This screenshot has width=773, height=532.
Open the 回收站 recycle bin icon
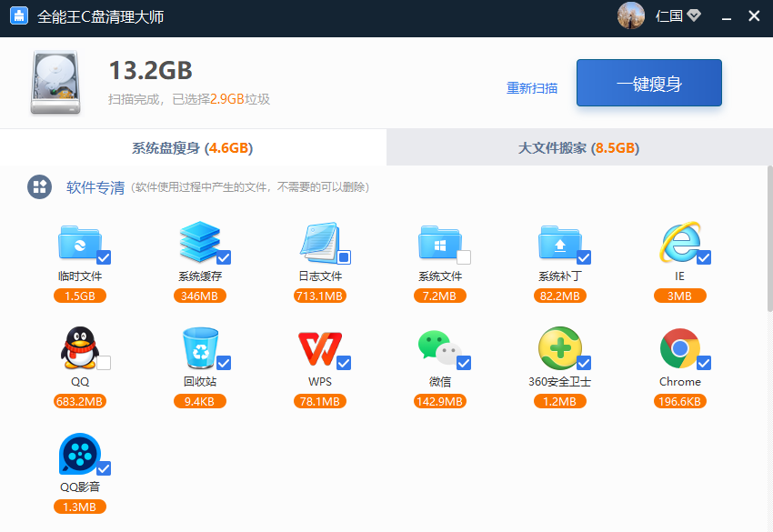[200, 348]
